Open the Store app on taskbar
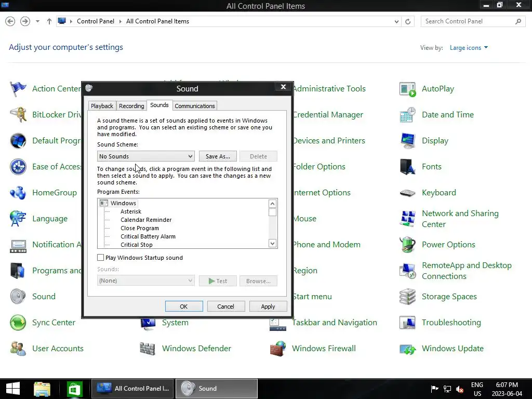 74,389
